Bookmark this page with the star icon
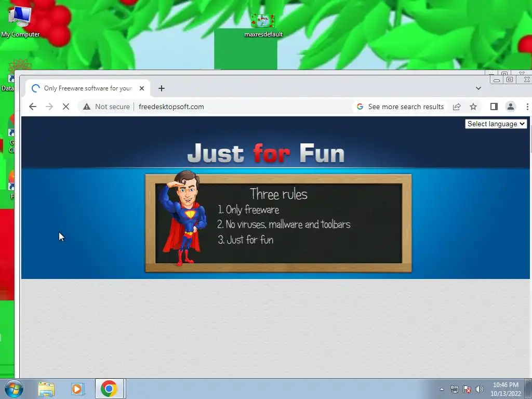This screenshot has height=399, width=532. click(x=473, y=107)
